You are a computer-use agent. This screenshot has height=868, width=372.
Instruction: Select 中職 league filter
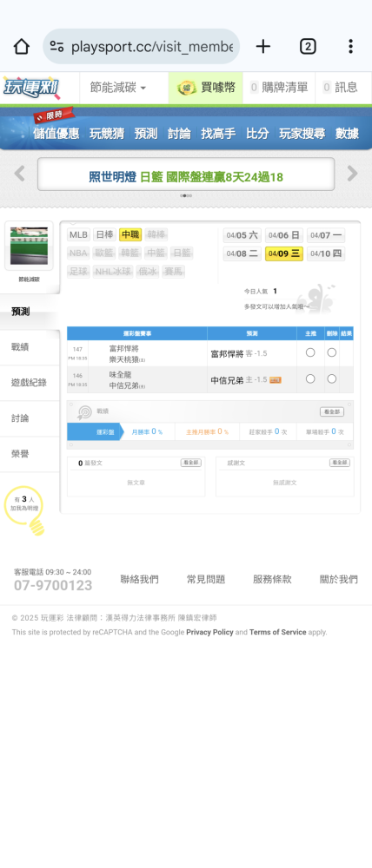[x=130, y=234]
